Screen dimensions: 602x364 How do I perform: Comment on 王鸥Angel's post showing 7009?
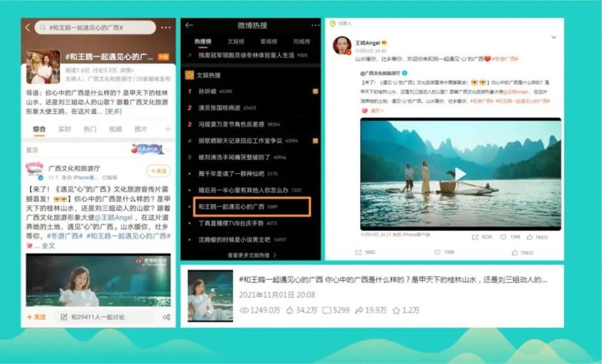click(444, 252)
